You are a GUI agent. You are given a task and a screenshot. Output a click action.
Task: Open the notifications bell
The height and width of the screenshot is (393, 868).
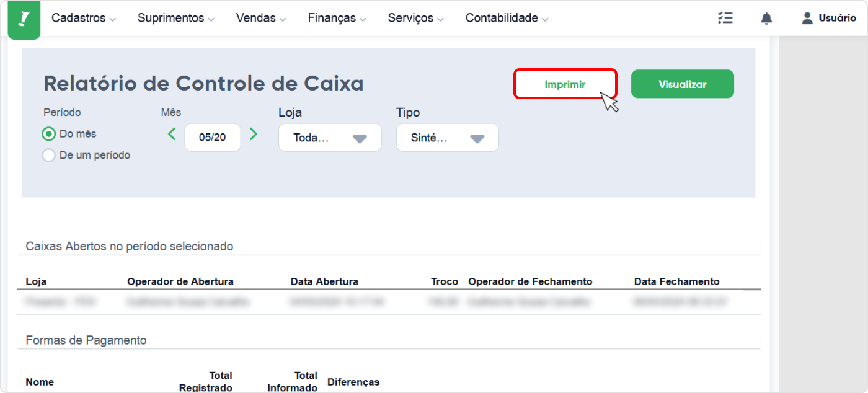click(x=766, y=19)
